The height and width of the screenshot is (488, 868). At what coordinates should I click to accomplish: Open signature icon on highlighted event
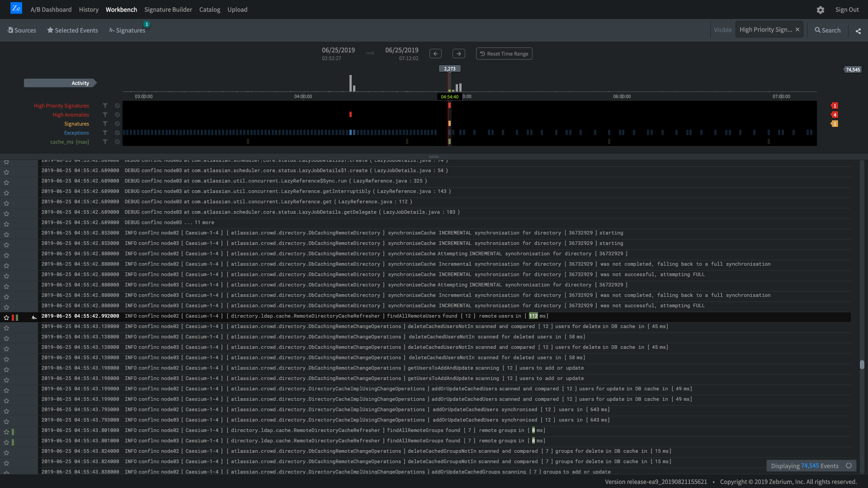click(x=34, y=318)
